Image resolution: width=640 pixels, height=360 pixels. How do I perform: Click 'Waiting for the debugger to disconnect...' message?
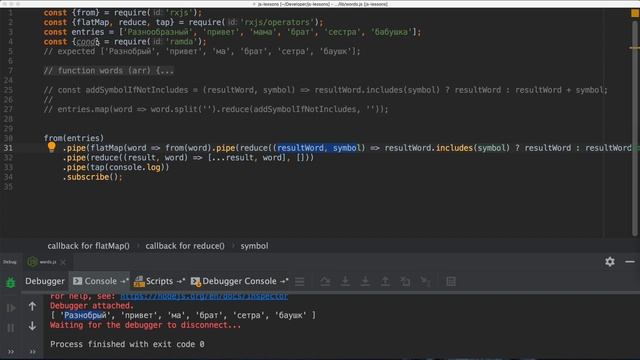145,325
